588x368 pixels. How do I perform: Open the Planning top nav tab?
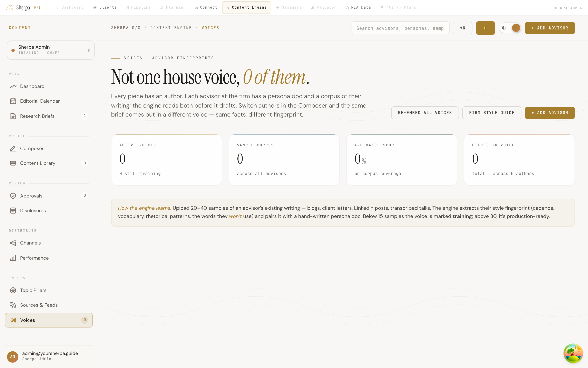[x=173, y=7]
